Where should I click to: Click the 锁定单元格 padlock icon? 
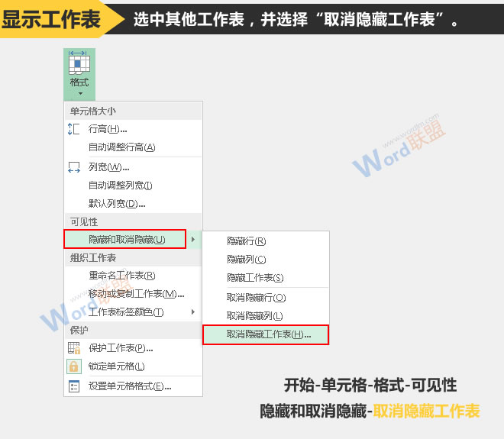click(x=74, y=366)
